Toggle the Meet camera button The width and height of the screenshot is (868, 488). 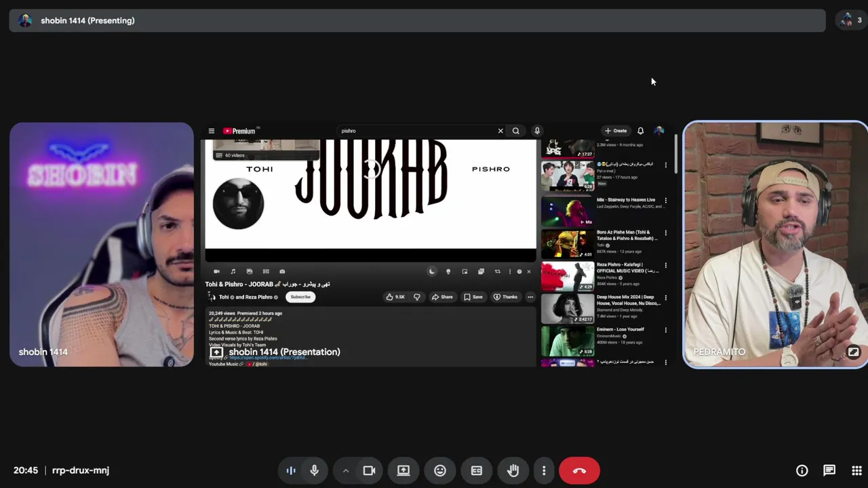click(x=369, y=470)
